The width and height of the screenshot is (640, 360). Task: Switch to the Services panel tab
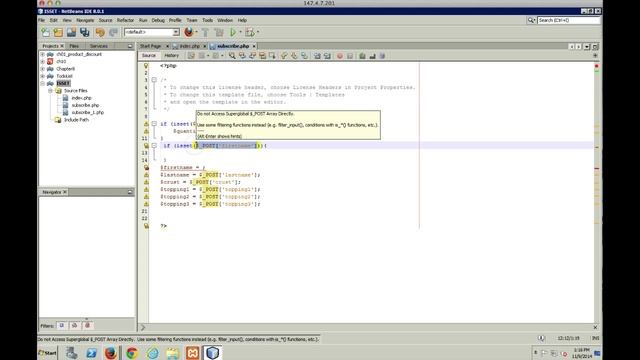[x=99, y=46]
